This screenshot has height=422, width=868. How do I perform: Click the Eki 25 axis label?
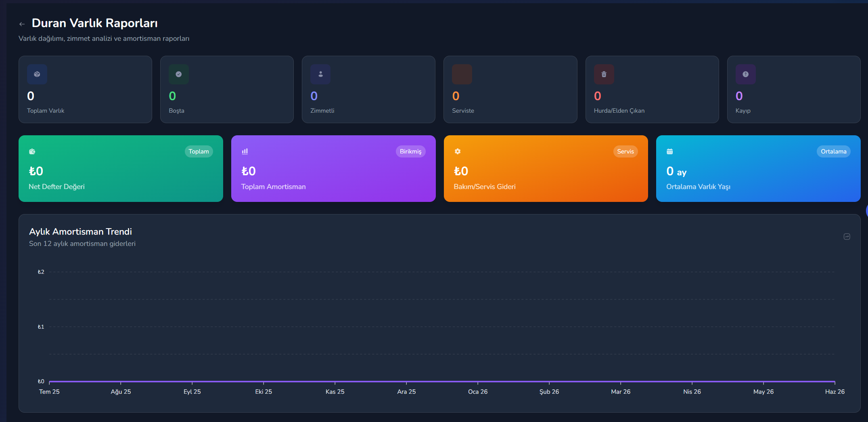[x=264, y=392]
